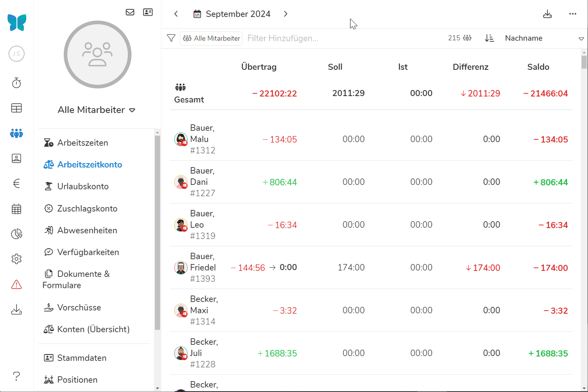Open the pie chart reports icon

point(17,234)
